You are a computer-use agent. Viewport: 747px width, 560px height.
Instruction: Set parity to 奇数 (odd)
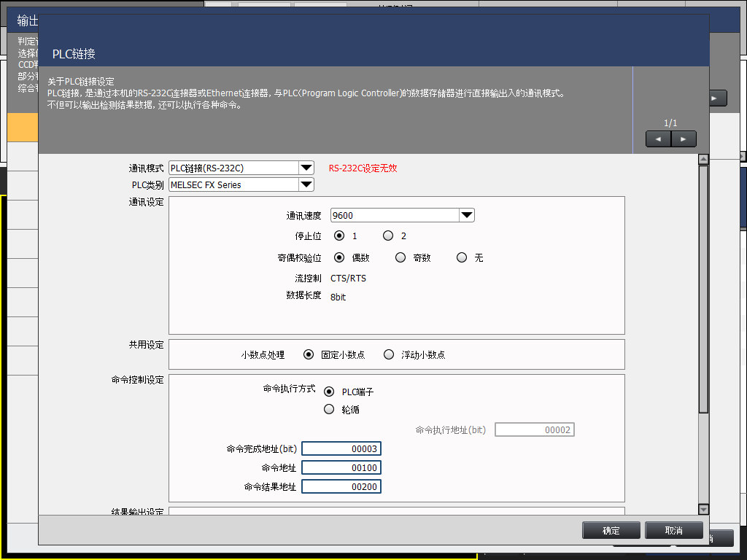tap(400, 257)
